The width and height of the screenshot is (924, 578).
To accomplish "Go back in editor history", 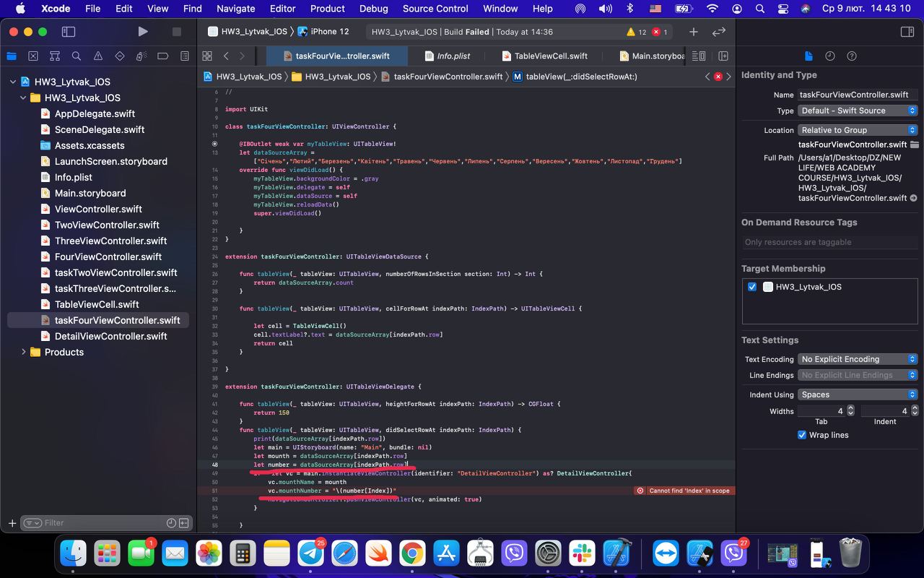I will pyautogui.click(x=226, y=56).
